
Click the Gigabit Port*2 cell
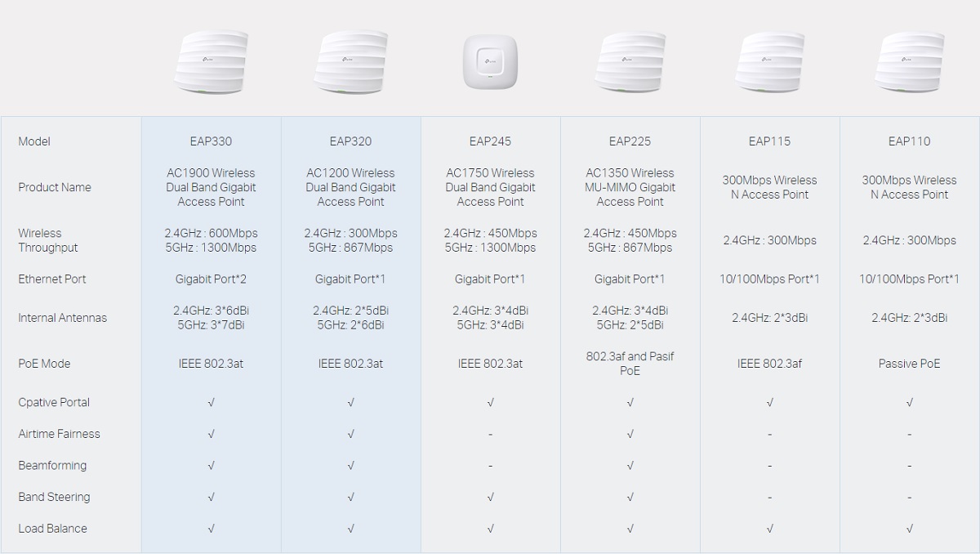211,279
